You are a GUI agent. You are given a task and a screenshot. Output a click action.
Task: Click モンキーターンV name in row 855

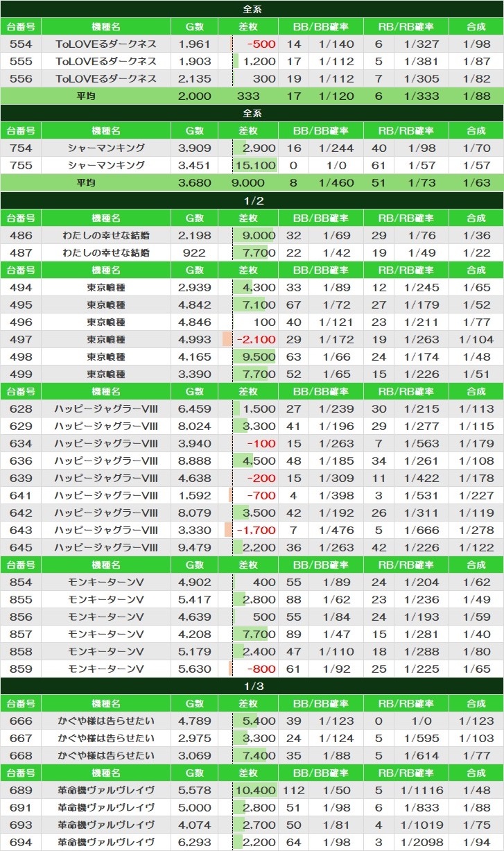[x=106, y=599]
